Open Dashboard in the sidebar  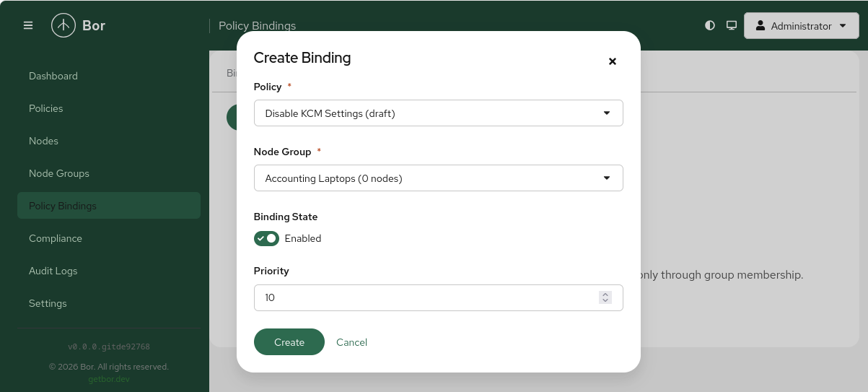click(109, 76)
